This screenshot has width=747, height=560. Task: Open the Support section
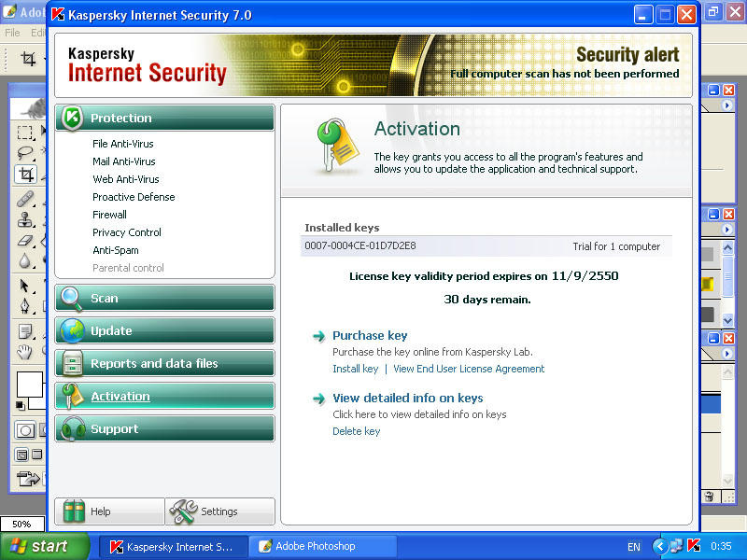165,428
